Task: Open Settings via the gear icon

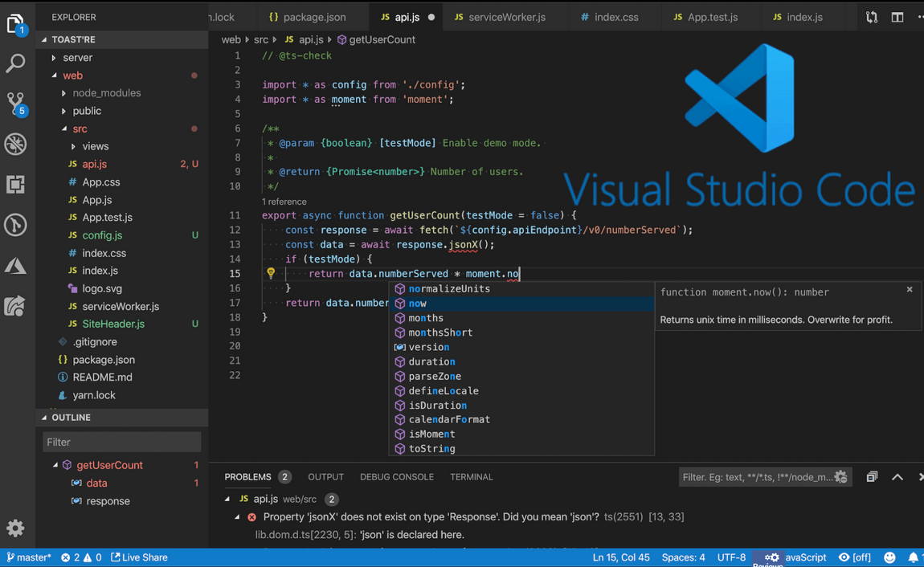Action: (x=17, y=528)
